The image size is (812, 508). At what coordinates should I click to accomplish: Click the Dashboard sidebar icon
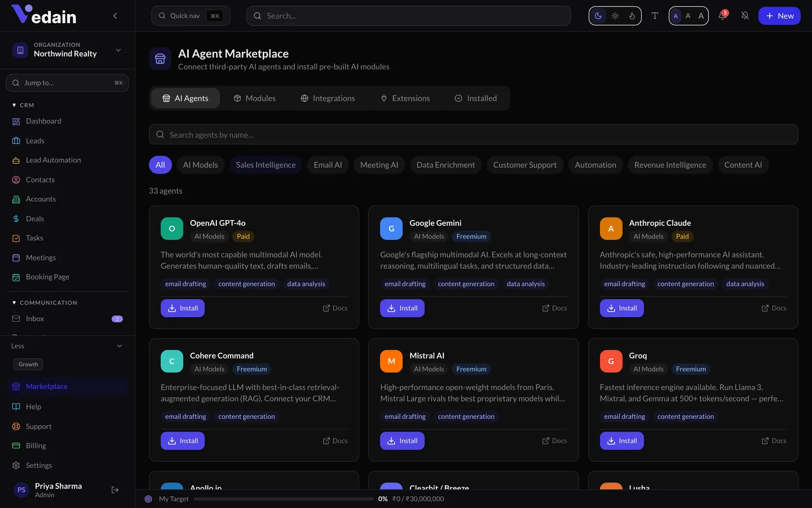tap(16, 121)
